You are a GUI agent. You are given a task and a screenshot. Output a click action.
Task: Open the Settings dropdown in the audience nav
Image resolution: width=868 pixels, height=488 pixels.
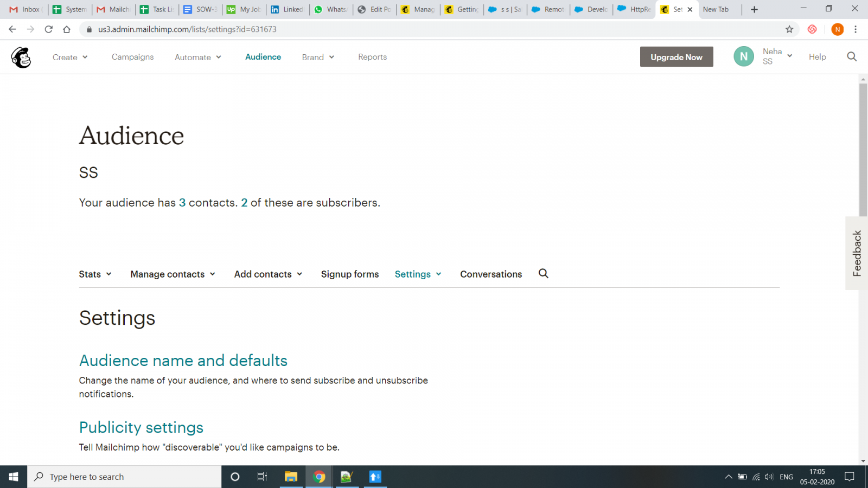[417, 274]
